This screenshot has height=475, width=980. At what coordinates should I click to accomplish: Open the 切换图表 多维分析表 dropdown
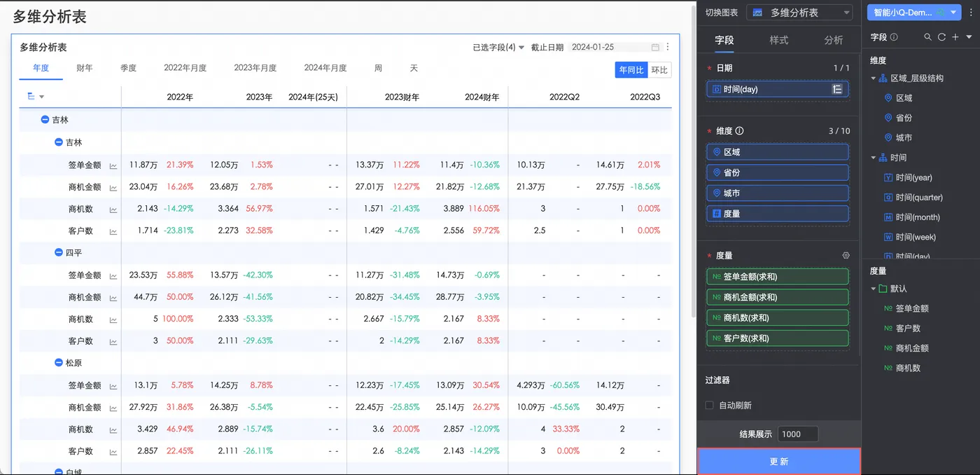(x=799, y=13)
